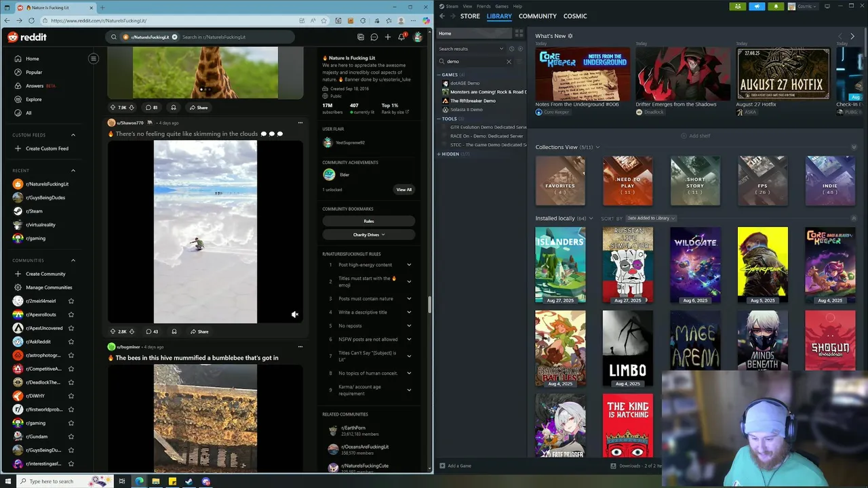Open Steam COMMUNITY tab

537,16
